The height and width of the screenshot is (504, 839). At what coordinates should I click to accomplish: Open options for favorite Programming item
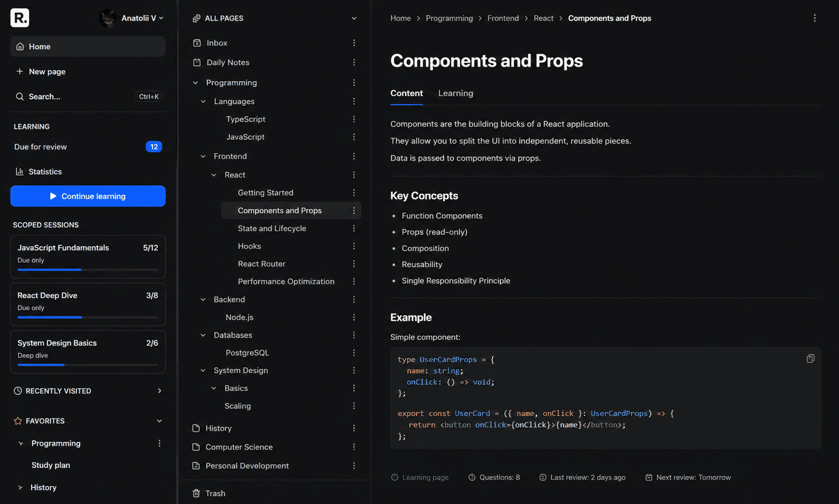coord(159,443)
